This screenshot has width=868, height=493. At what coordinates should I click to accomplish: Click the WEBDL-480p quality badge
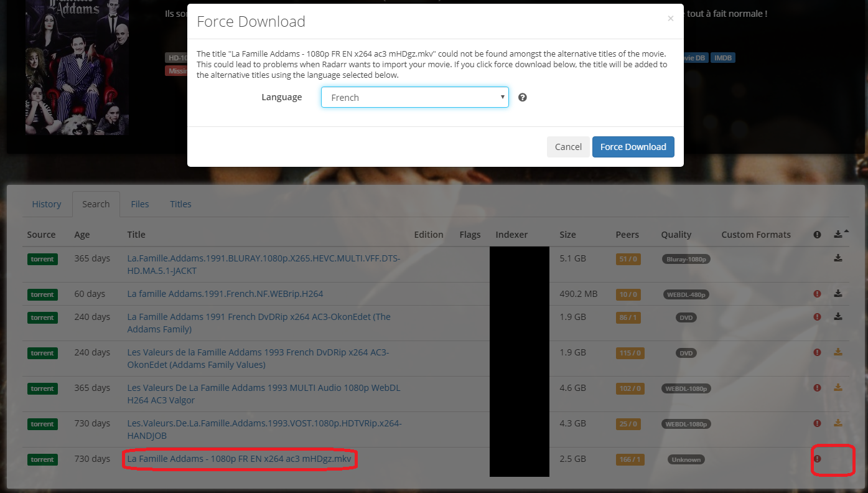pyautogui.click(x=686, y=294)
